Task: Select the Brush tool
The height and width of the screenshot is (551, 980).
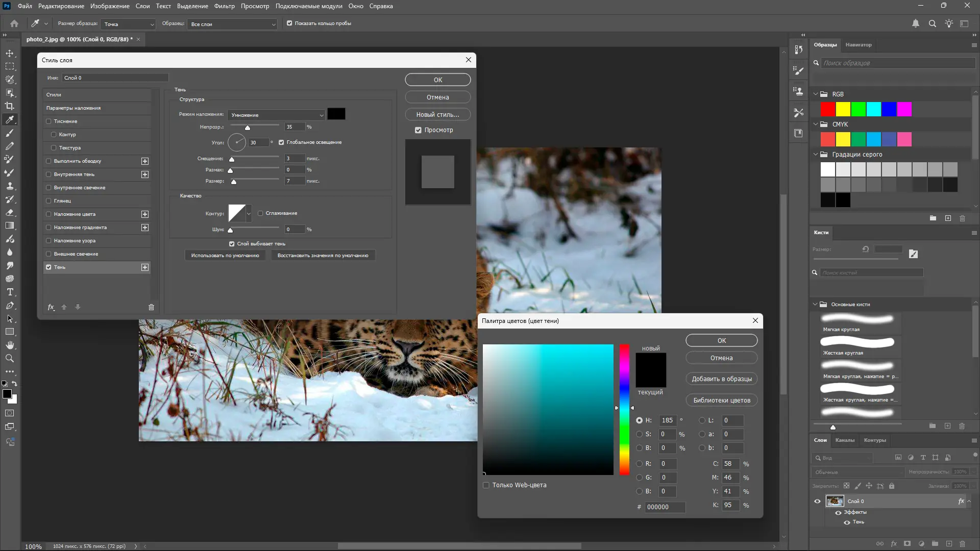Action: tap(10, 133)
